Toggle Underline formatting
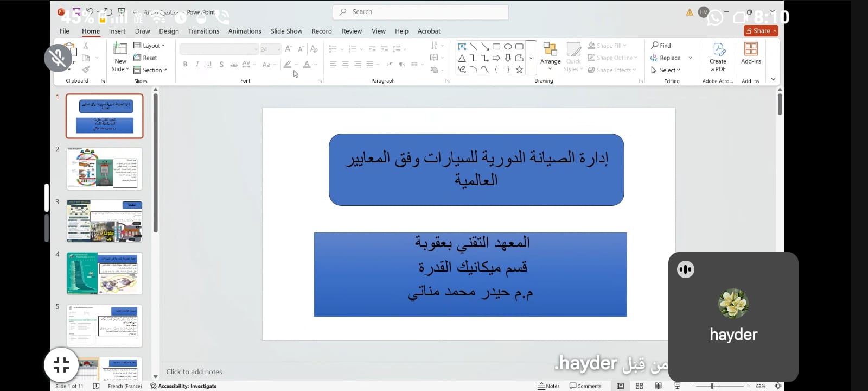This screenshot has width=868, height=391. 209,64
